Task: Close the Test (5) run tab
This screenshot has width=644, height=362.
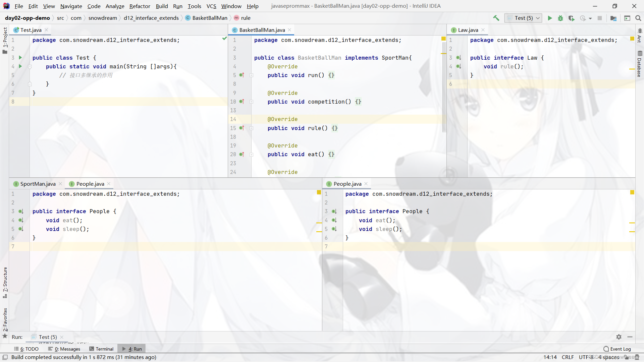Action: click(x=62, y=337)
